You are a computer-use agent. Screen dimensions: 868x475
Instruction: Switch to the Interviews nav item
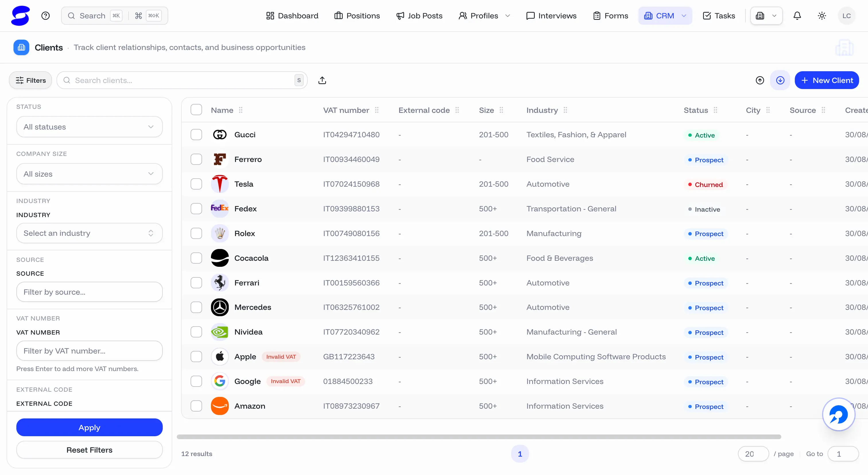551,16
